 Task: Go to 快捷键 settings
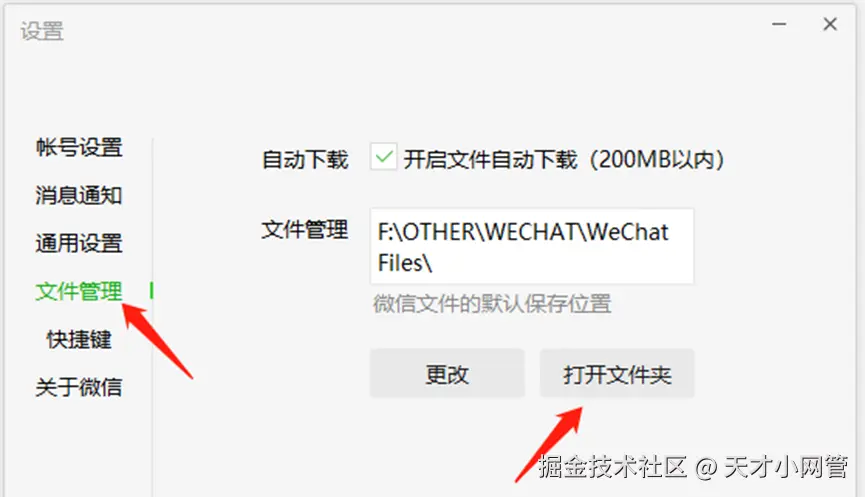tap(79, 339)
